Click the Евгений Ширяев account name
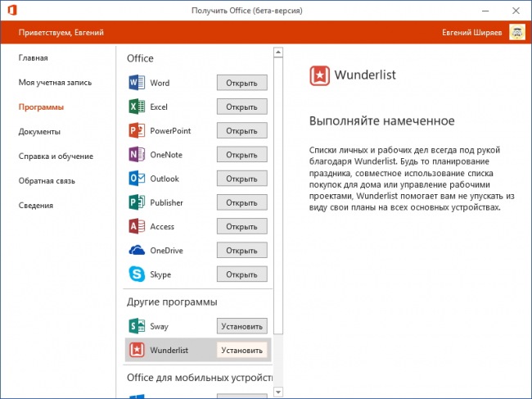The width and height of the screenshot is (532, 399). point(471,33)
